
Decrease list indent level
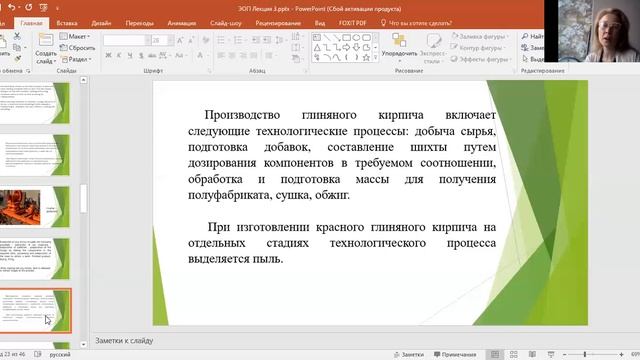coord(256,40)
